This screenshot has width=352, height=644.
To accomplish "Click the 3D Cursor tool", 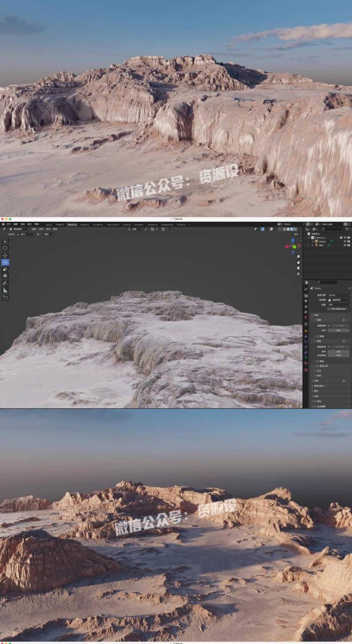I will tap(5, 248).
